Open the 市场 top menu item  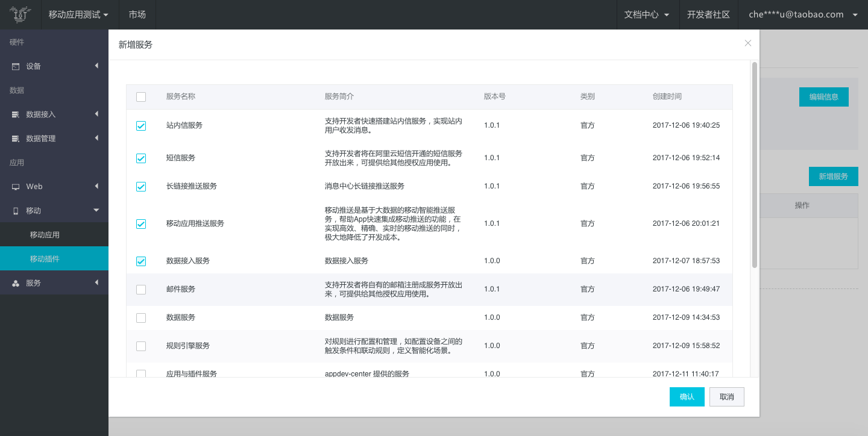[137, 14]
